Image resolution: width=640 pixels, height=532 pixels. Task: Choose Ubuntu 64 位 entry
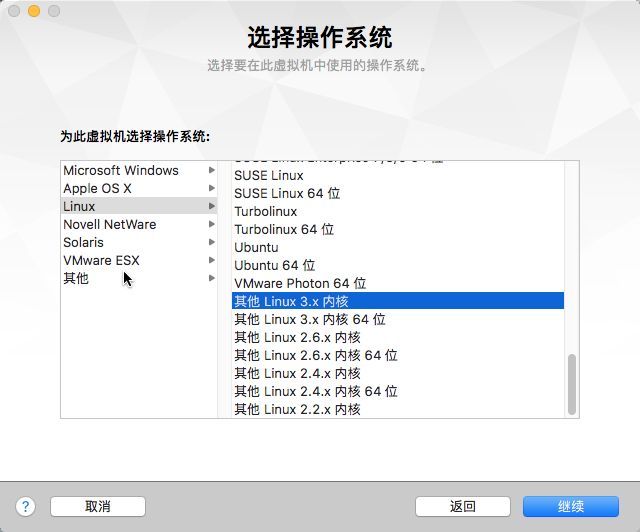point(398,265)
